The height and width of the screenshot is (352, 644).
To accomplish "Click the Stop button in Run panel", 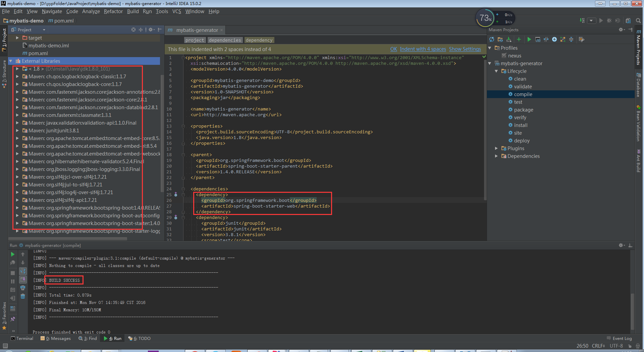I will pos(13,273).
